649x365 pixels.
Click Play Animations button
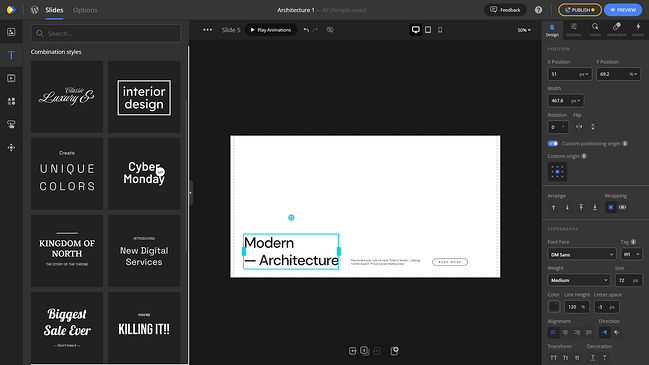click(x=271, y=30)
